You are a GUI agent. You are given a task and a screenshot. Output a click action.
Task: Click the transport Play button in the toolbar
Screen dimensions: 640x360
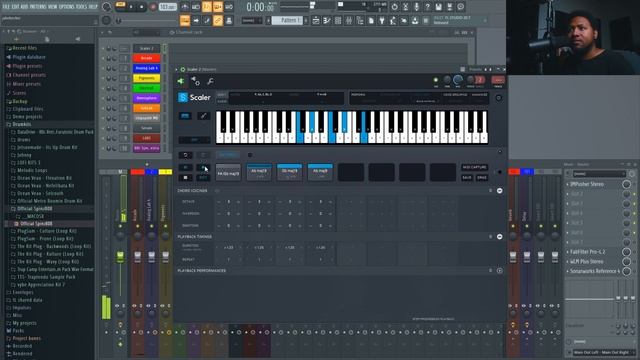coord(131,7)
